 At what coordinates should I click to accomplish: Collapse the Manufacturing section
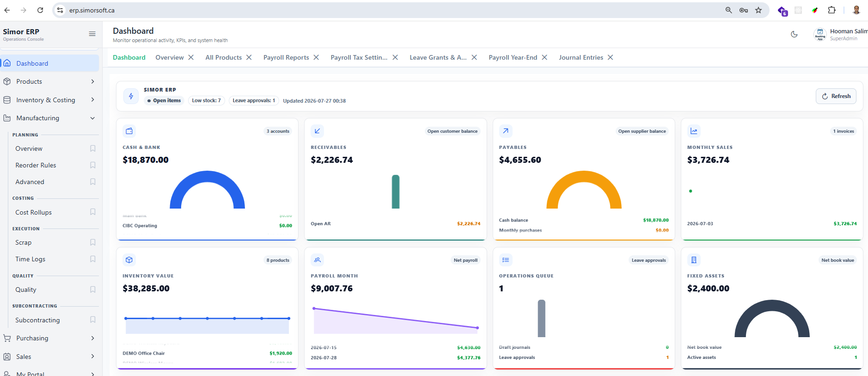pyautogui.click(x=92, y=118)
